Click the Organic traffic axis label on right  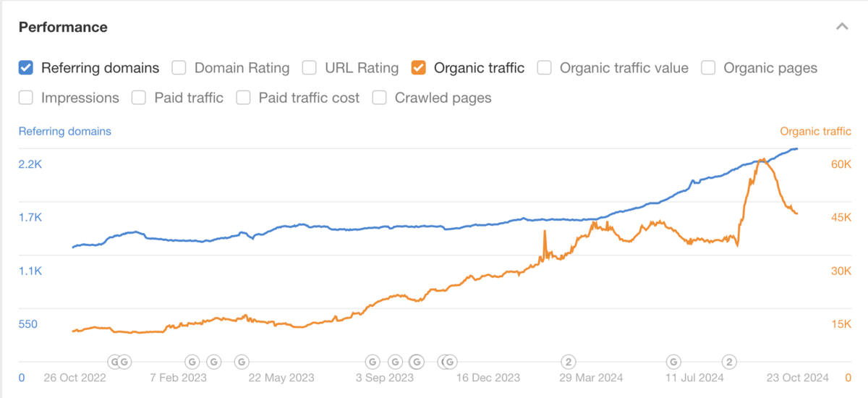(x=815, y=131)
